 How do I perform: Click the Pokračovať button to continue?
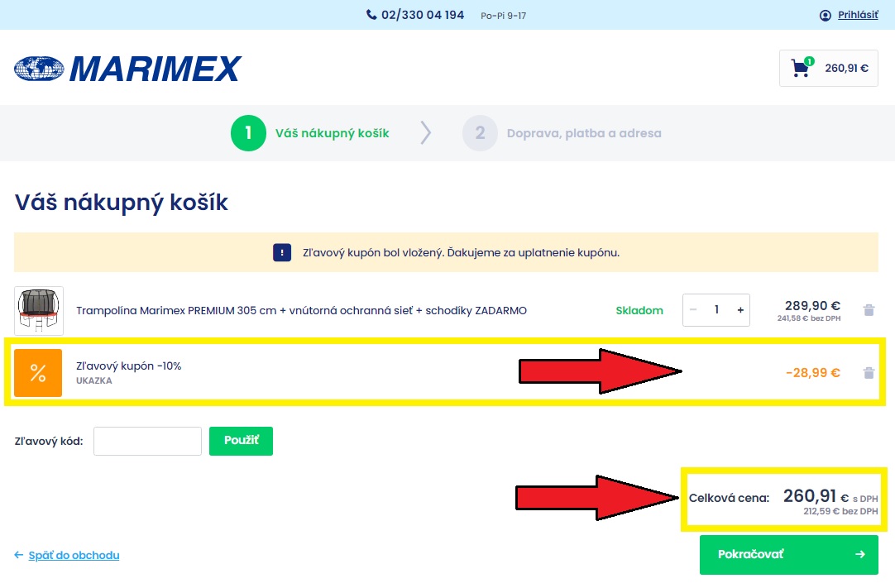point(788,554)
